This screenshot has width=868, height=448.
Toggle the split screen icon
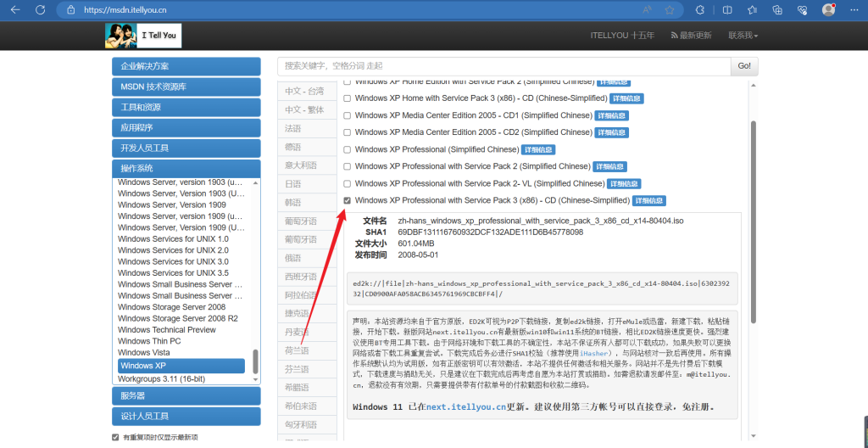pos(727,10)
